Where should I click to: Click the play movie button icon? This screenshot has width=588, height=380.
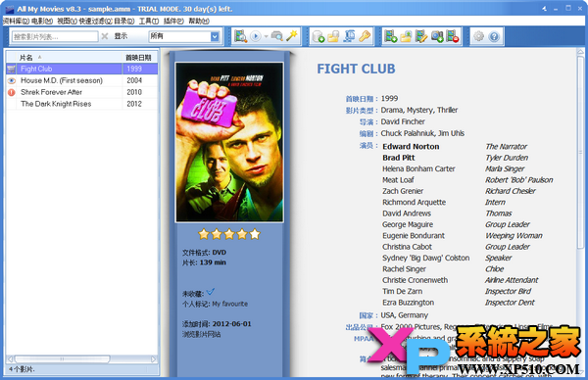(x=256, y=36)
